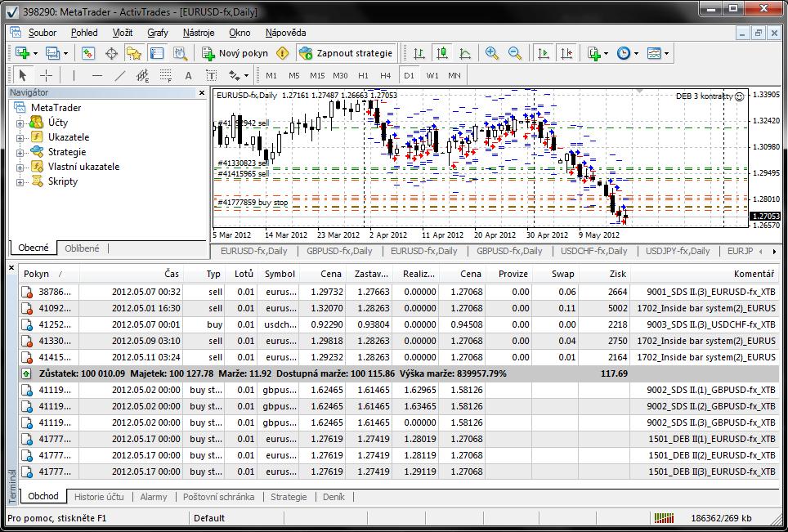Select the crosshair tool
Screen dimensions: 788x532
tap(47, 75)
